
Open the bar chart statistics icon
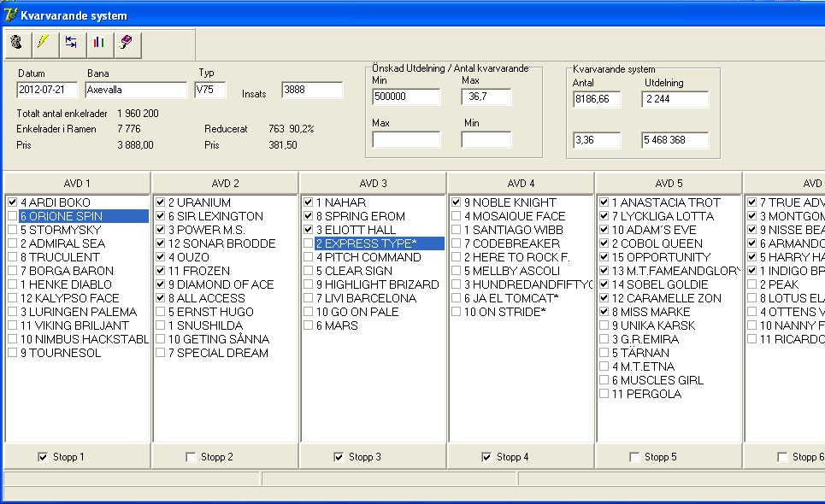pos(99,43)
